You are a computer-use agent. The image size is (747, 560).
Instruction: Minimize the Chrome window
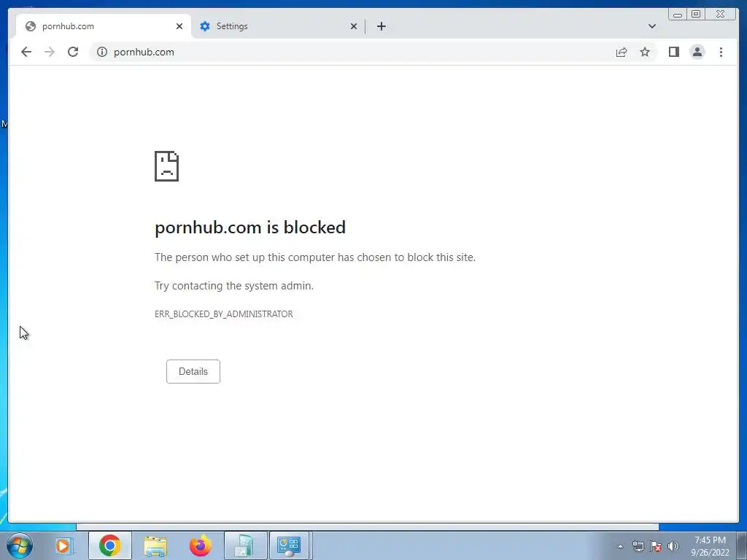[678, 15]
